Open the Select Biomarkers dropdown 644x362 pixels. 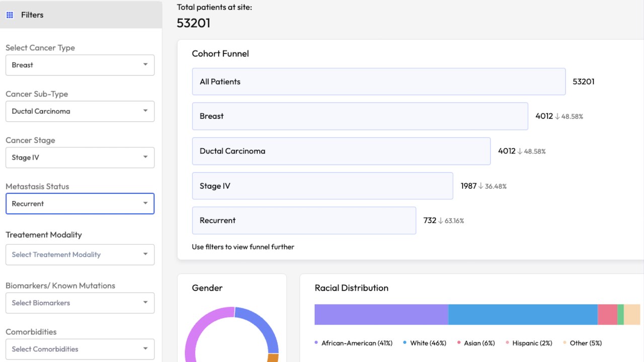(x=79, y=303)
